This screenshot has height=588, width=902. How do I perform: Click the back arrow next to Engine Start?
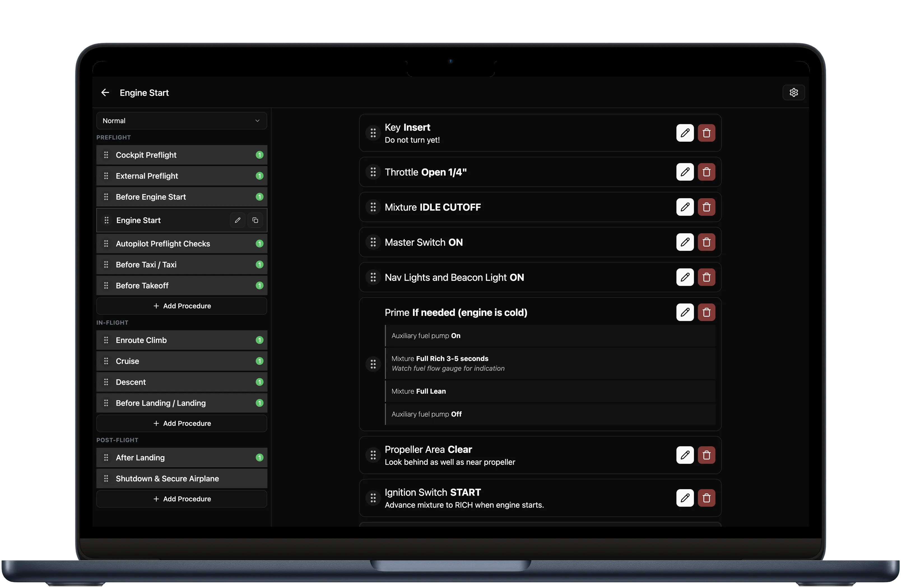tap(105, 93)
